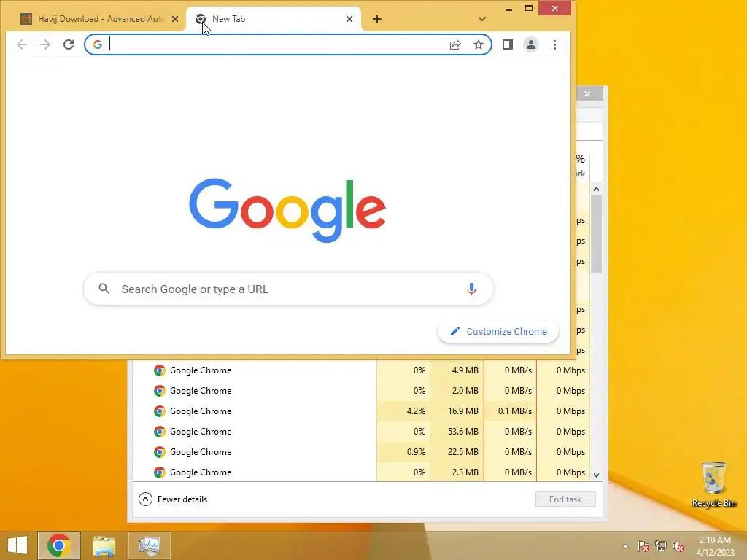The height and width of the screenshot is (560, 747).
Task: Close the Havij Download tab
Action: point(175,19)
